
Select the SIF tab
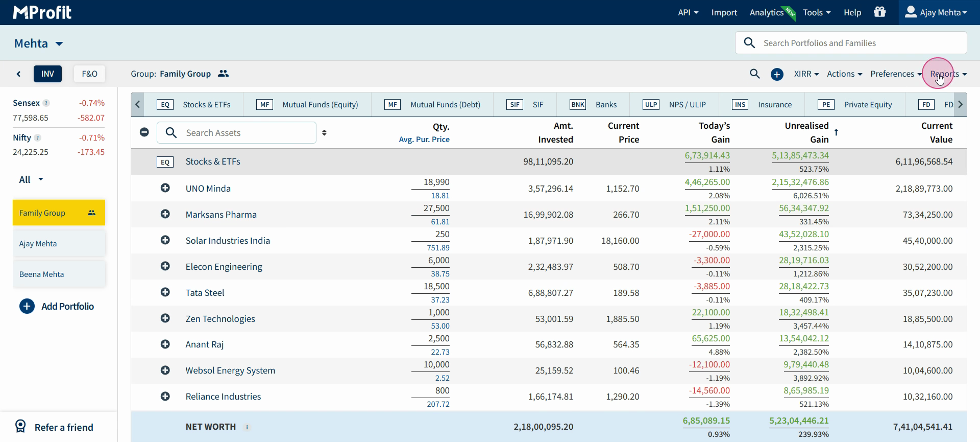pyautogui.click(x=525, y=105)
